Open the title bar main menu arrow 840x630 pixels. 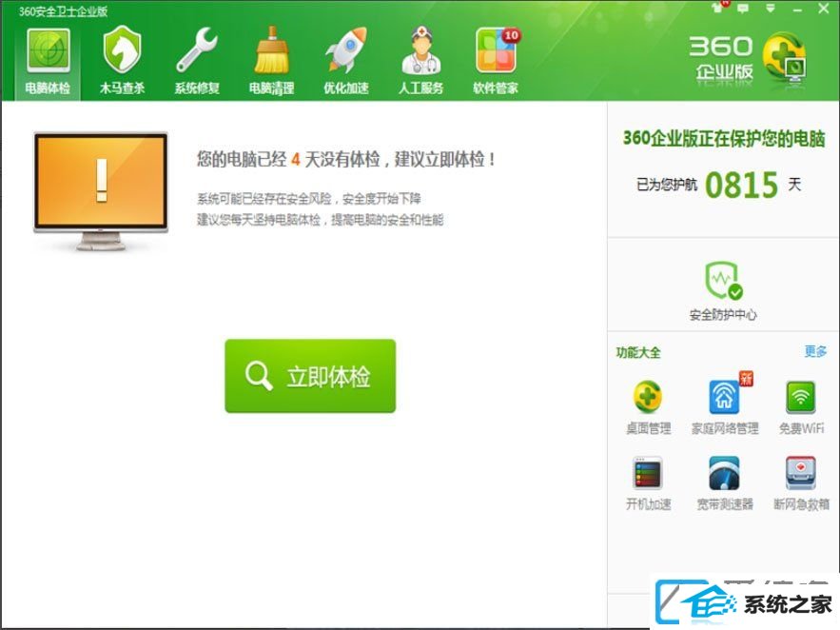(x=770, y=8)
